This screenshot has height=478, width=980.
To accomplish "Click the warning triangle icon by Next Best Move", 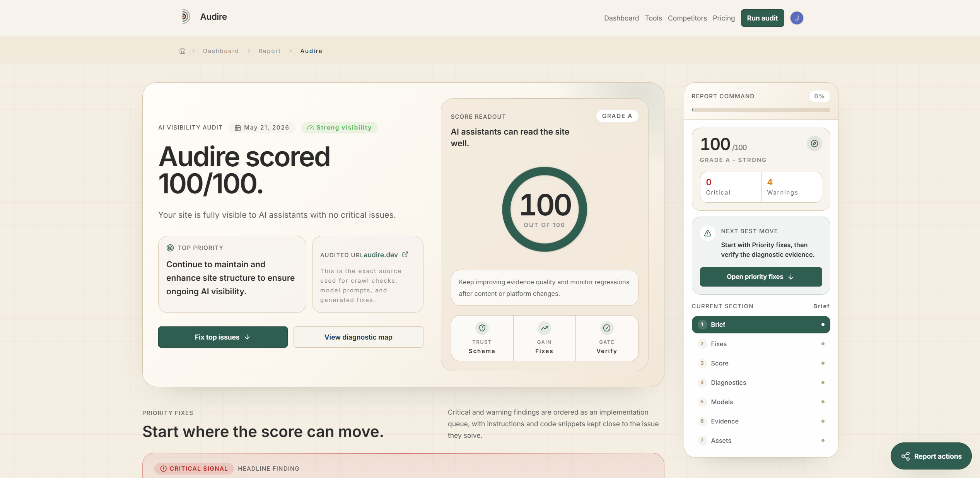I will (x=708, y=233).
